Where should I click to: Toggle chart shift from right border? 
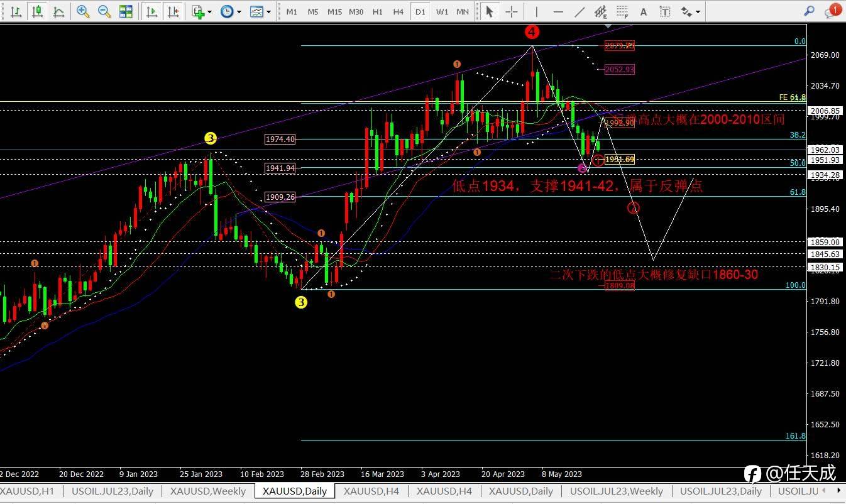tap(173, 11)
